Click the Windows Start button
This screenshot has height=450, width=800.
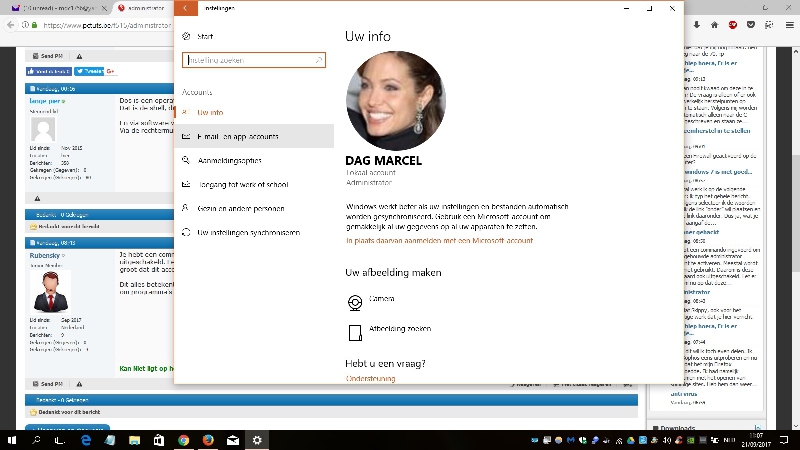coord(12,439)
